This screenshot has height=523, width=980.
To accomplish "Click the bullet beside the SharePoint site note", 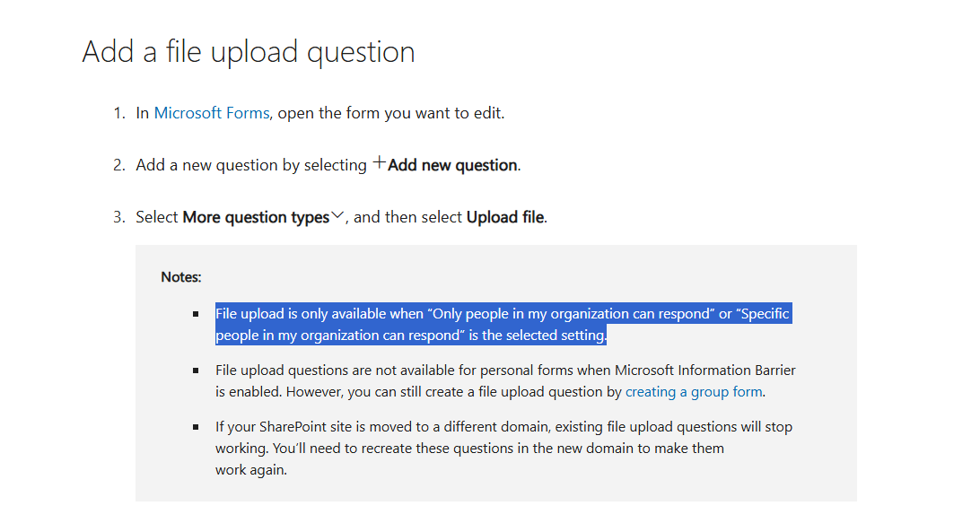I will (196, 427).
